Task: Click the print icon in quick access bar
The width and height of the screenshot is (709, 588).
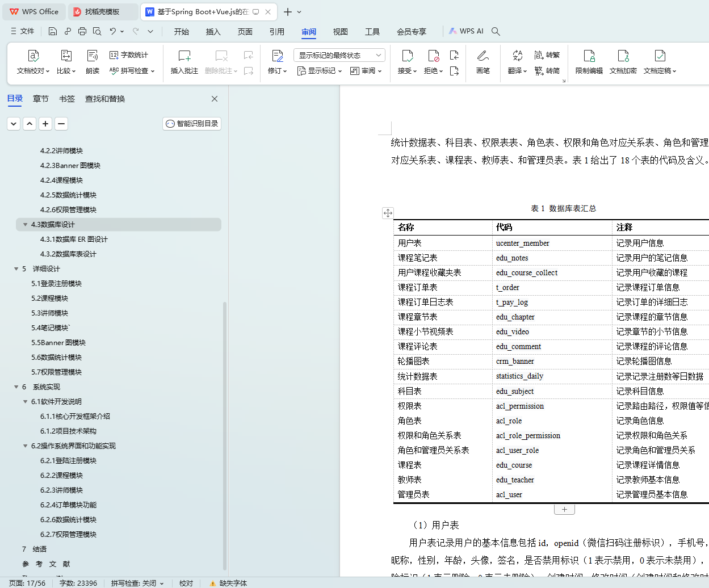Action: (x=82, y=31)
